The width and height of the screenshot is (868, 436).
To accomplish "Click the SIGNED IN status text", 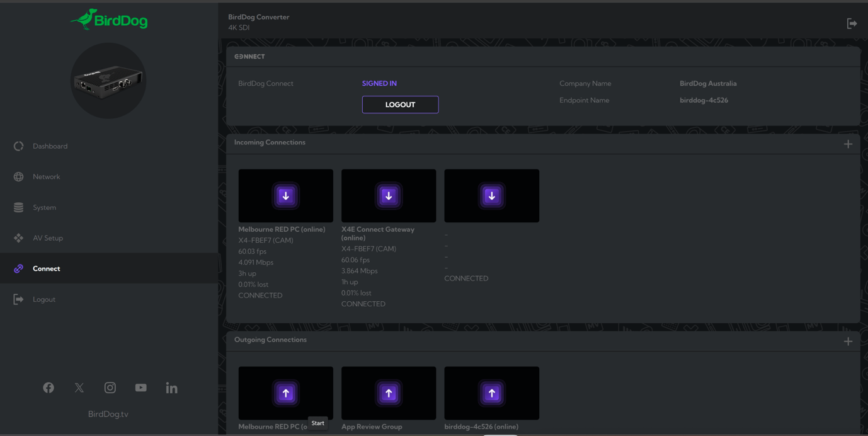I will pyautogui.click(x=379, y=83).
